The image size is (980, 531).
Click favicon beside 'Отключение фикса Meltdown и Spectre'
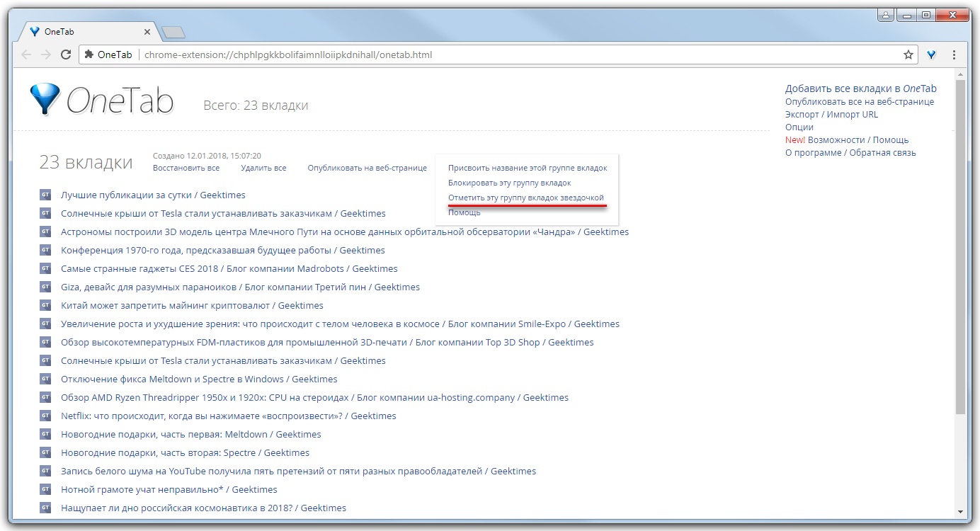pyautogui.click(x=45, y=379)
